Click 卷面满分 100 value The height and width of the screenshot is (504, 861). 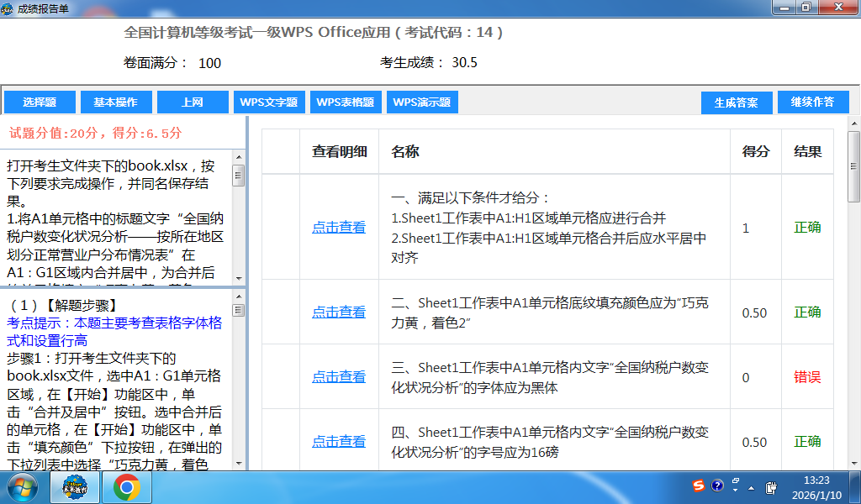(x=209, y=63)
